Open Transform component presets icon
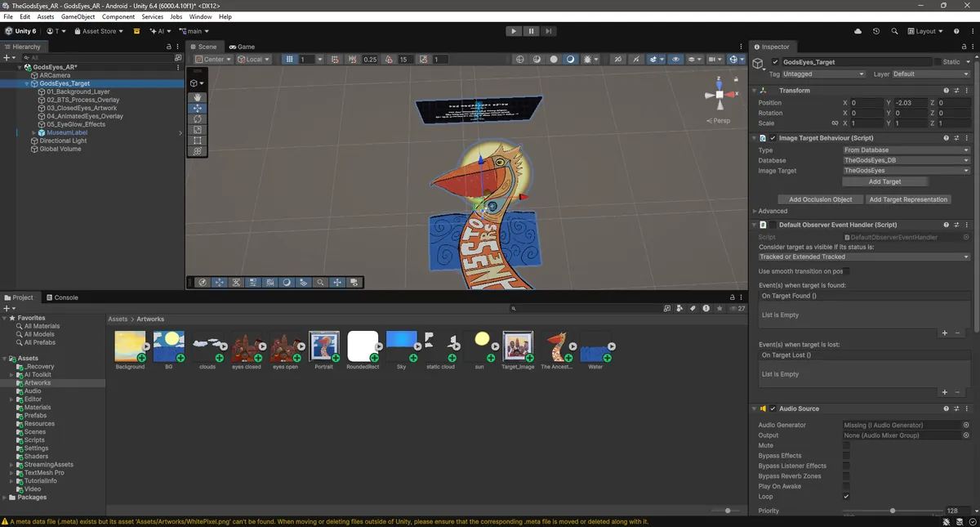 (x=956, y=91)
